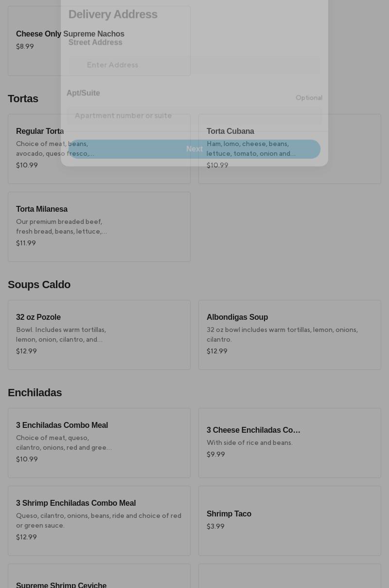Click the Optional label beside Apt/Suite
The width and height of the screenshot is (389, 588).
click(309, 97)
